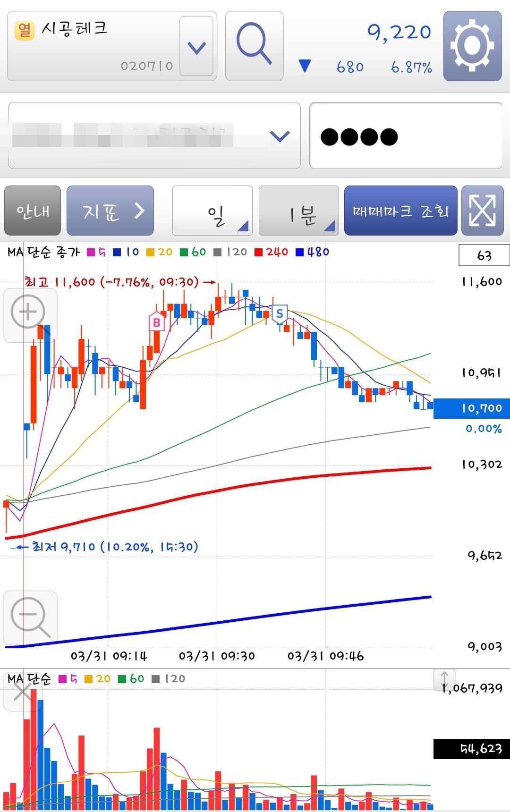The height and width of the screenshot is (812, 510).
Task: Tap the volume value 54,623
Action: tap(472, 749)
